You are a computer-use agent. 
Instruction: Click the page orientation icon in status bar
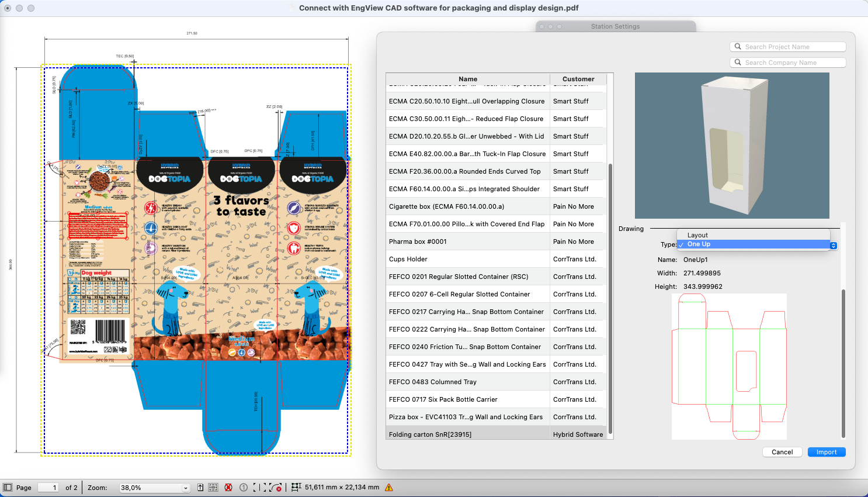[x=200, y=487]
